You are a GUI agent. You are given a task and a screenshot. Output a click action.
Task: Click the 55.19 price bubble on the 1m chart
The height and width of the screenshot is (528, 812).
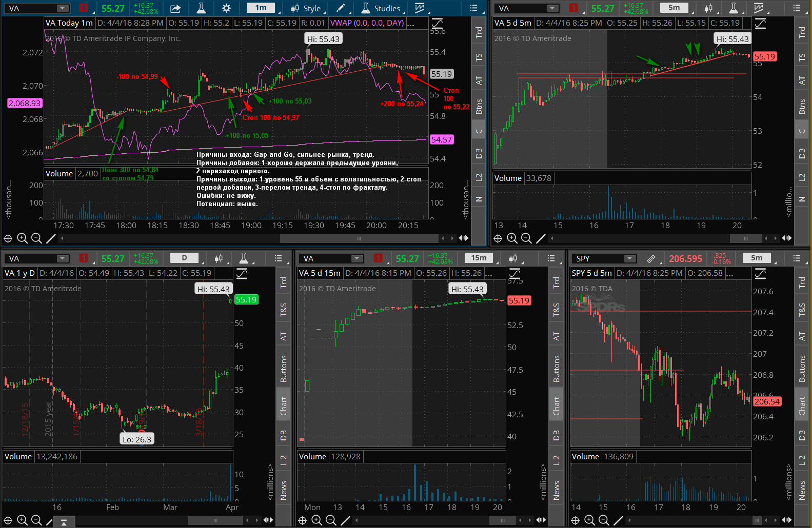pos(442,74)
